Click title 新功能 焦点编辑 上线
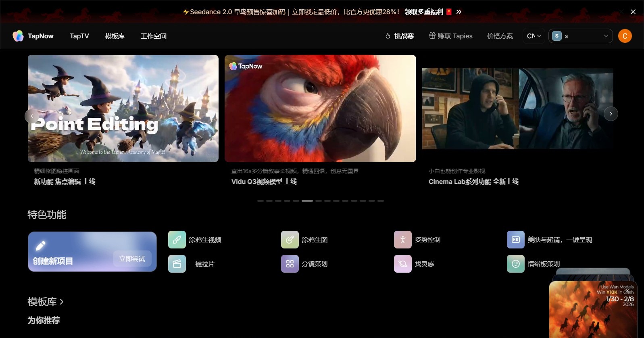644x338 pixels. point(65,182)
